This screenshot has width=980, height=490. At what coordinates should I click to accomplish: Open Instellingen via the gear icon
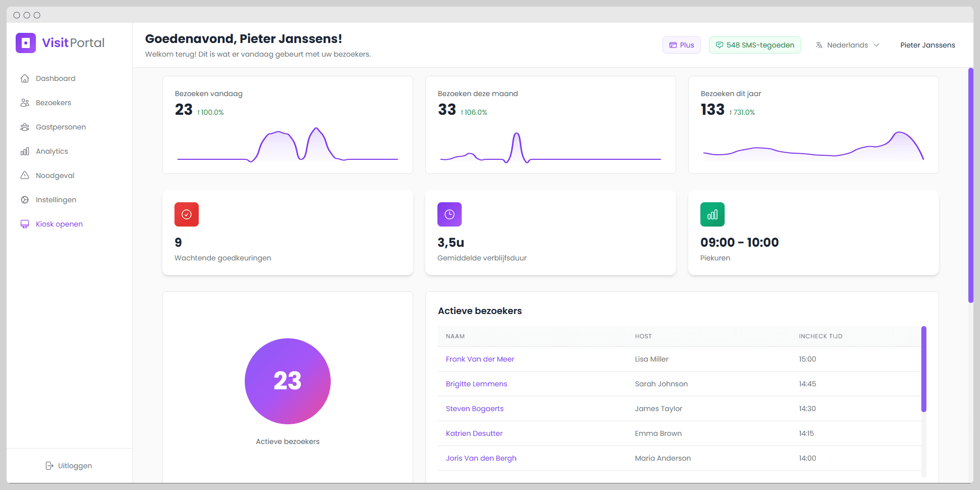25,200
